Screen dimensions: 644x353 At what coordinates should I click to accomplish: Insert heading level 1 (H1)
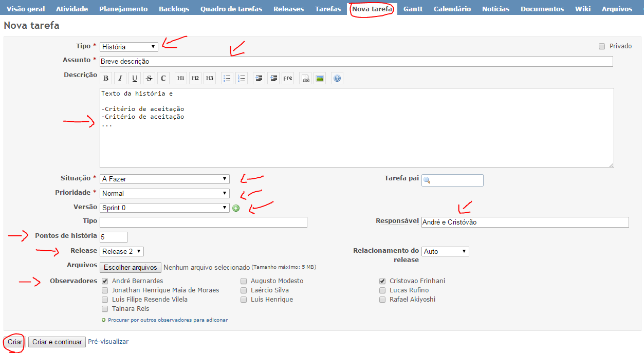point(181,78)
